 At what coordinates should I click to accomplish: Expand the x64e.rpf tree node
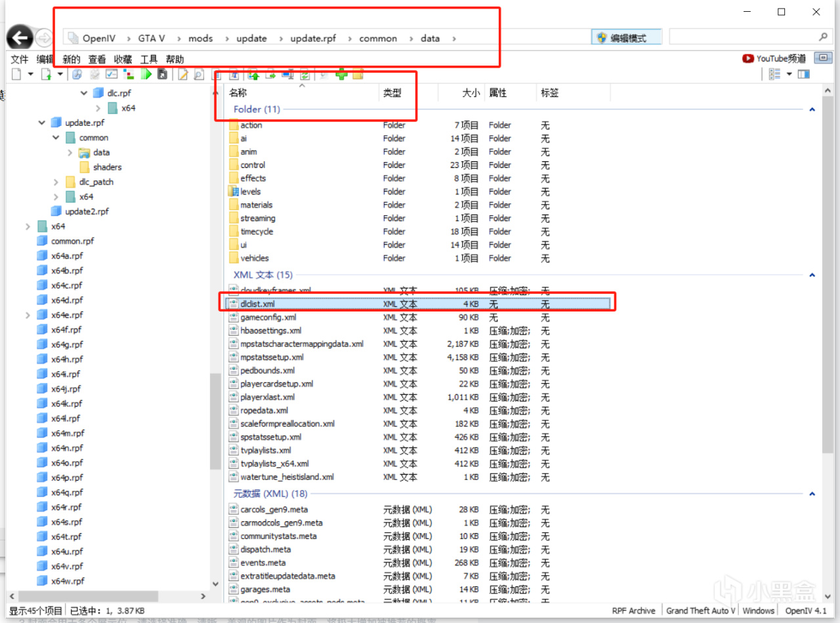point(28,315)
